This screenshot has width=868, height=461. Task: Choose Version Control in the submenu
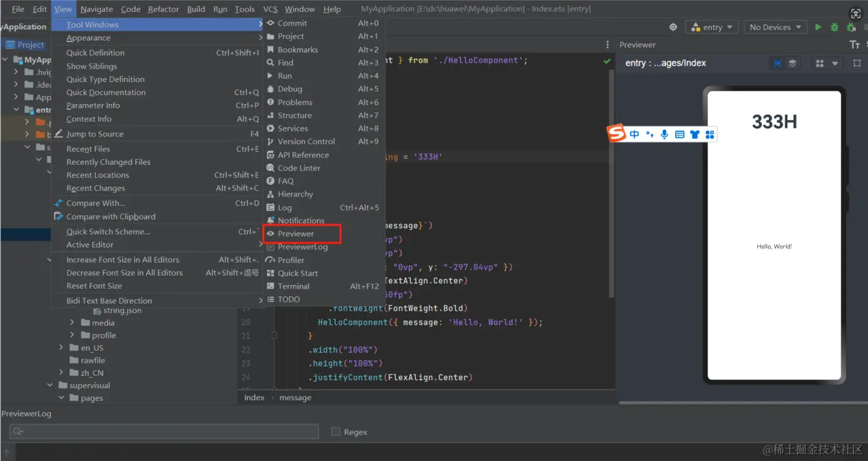pos(323,142)
